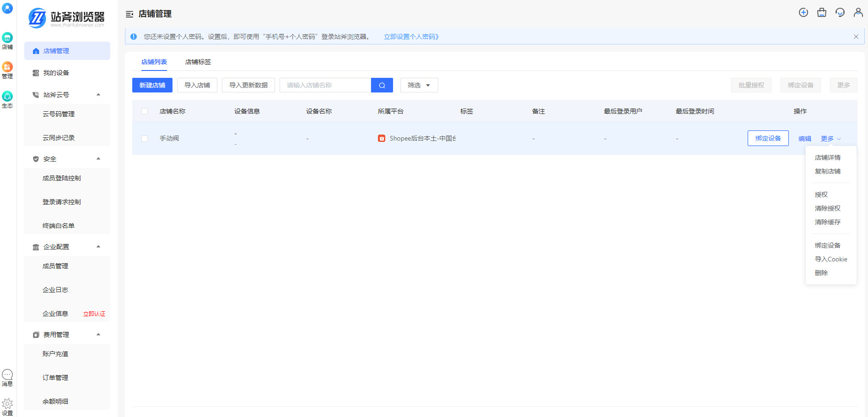Open the 管理 section in the left rail
The image size is (868, 417).
7,70
